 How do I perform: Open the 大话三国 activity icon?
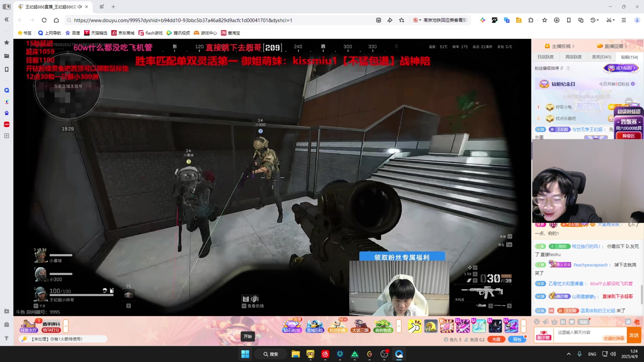(360, 326)
